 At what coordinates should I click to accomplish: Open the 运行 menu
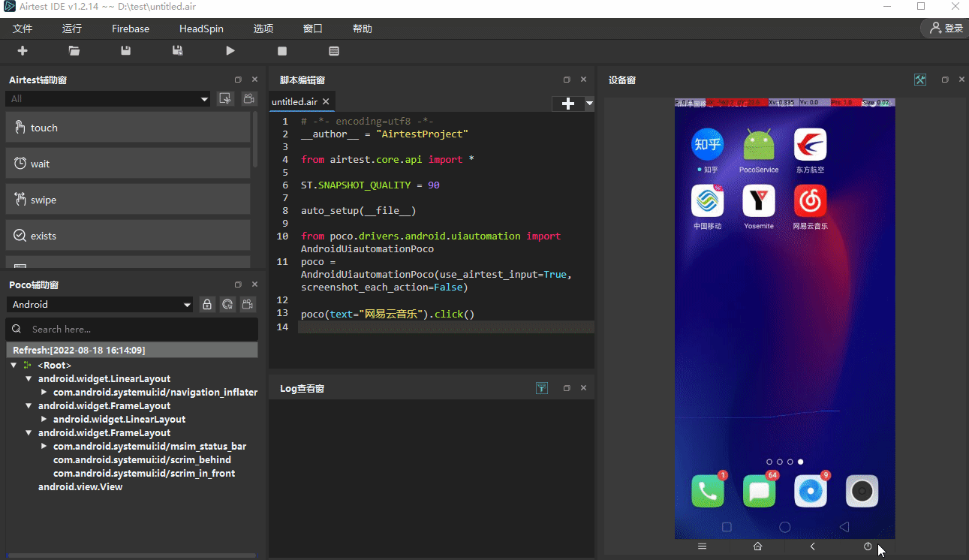72,29
